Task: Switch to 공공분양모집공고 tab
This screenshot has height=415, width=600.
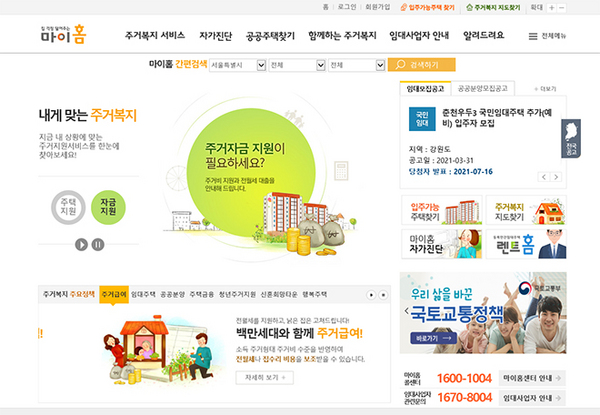Action: click(483, 88)
